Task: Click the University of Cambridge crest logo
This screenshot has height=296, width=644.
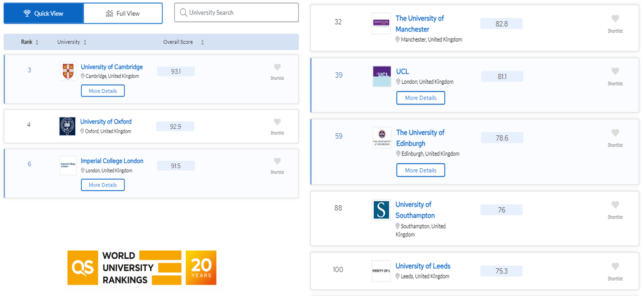Action: point(68,71)
